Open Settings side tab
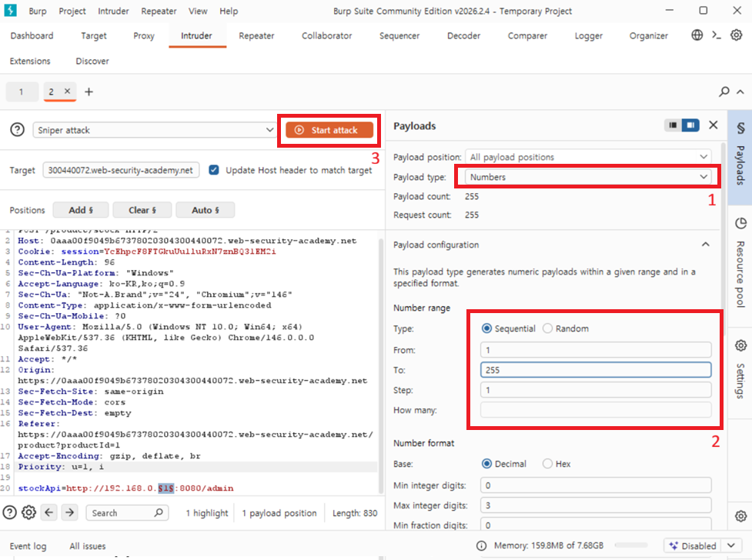Viewport: 752px width, 560px height. tap(740, 372)
